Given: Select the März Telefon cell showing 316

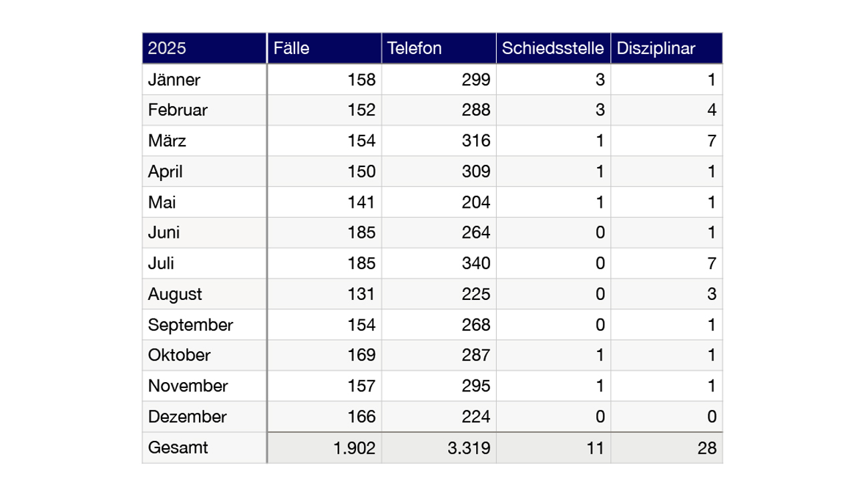Looking at the screenshot, I should click(439, 141).
